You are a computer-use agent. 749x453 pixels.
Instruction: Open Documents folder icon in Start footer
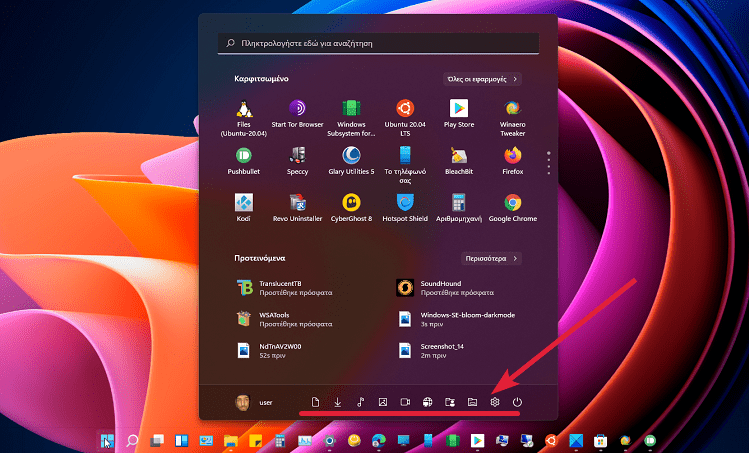[x=315, y=402]
